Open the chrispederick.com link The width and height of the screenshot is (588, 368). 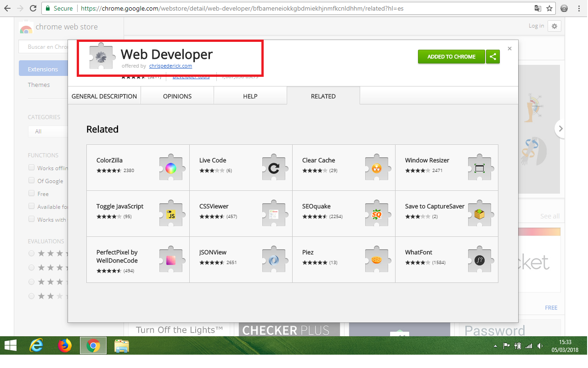pos(170,66)
